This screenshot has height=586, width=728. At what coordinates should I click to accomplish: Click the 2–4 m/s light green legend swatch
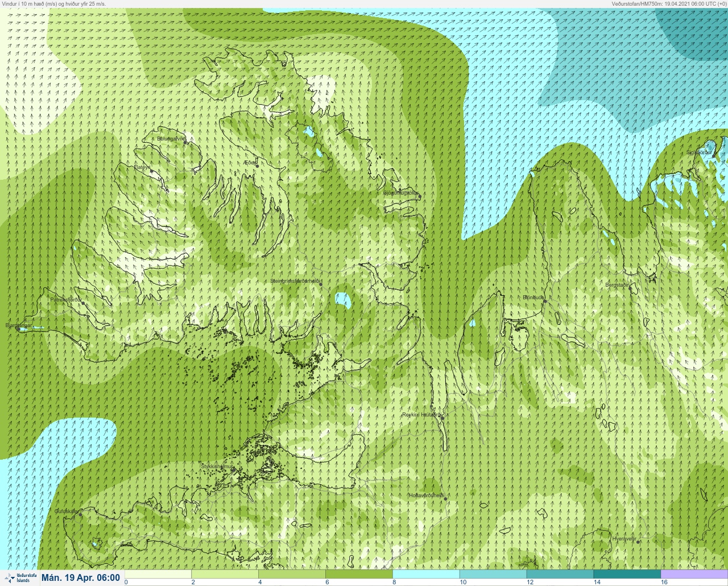(x=225, y=574)
